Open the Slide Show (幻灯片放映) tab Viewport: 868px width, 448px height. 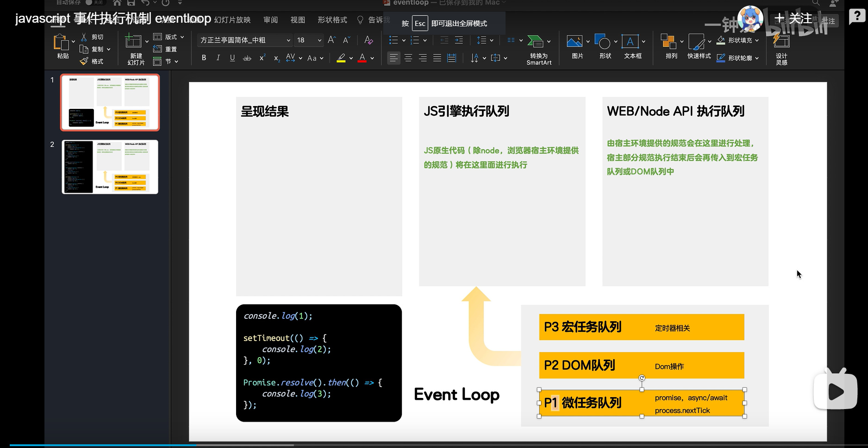[x=232, y=20]
